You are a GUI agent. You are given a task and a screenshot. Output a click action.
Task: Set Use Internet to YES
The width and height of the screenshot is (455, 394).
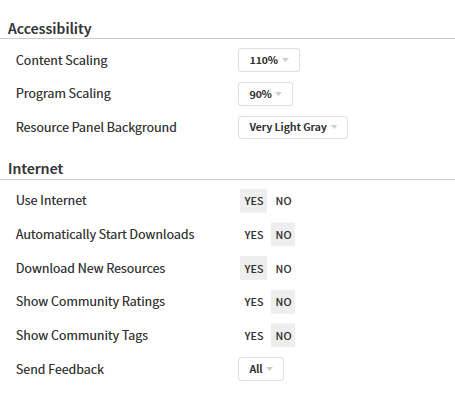tap(253, 201)
